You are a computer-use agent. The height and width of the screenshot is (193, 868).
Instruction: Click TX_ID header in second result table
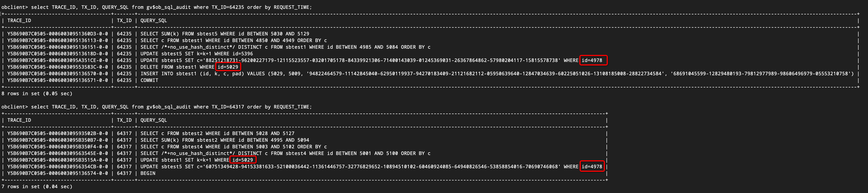(124, 120)
